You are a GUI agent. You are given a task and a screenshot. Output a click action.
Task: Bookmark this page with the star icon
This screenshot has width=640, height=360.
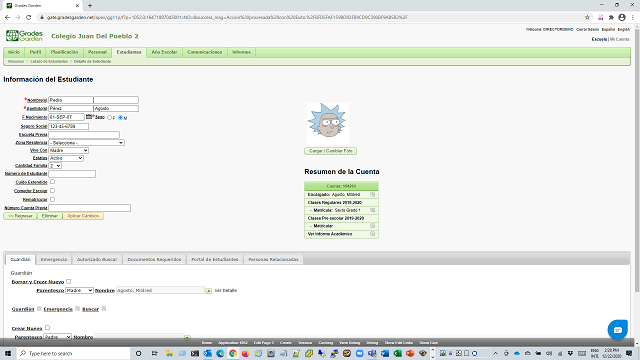(x=587, y=18)
